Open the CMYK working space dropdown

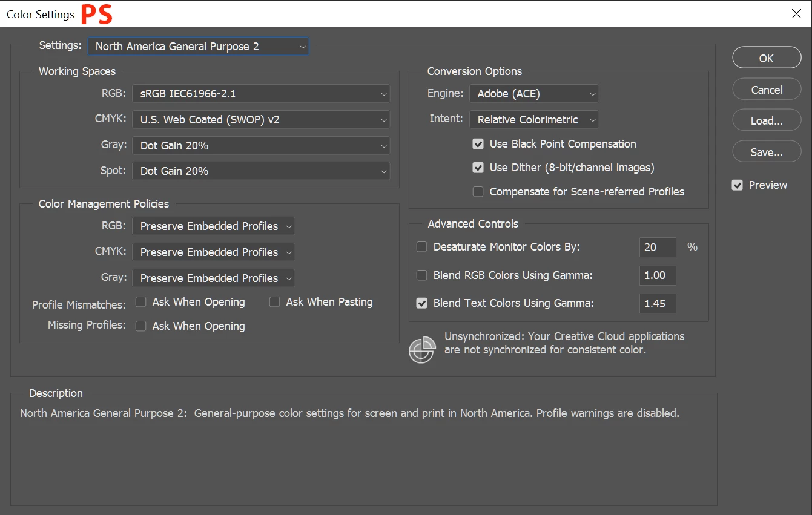coord(261,120)
